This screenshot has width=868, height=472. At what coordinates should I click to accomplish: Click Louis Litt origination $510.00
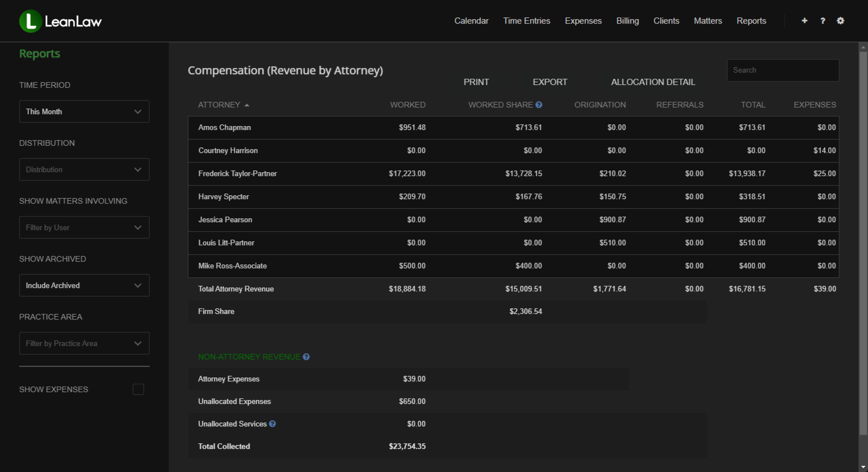point(612,242)
